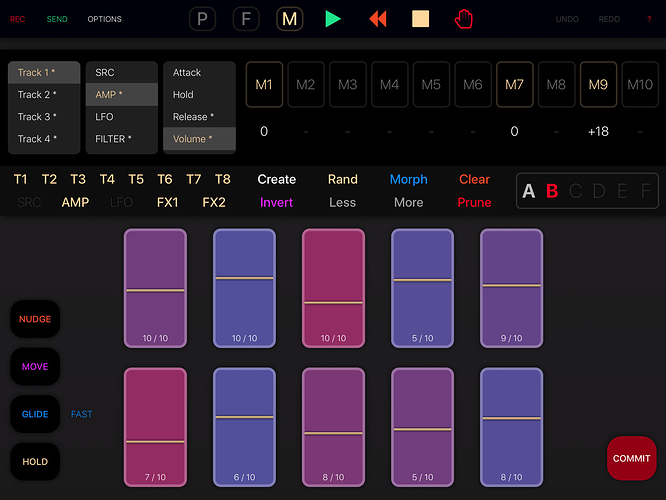Image resolution: width=666 pixels, height=500 pixels.
Task: Tap the red hand panic icon
Action: point(463,19)
